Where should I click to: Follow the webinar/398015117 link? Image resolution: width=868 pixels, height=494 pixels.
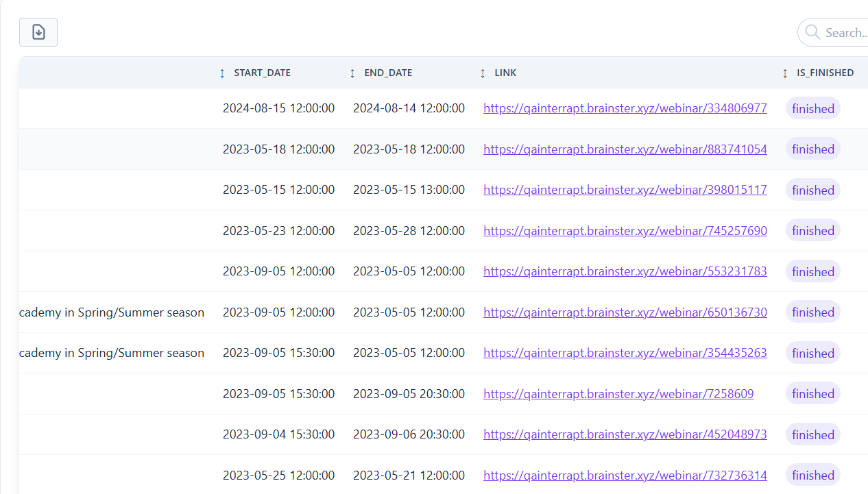pos(625,190)
